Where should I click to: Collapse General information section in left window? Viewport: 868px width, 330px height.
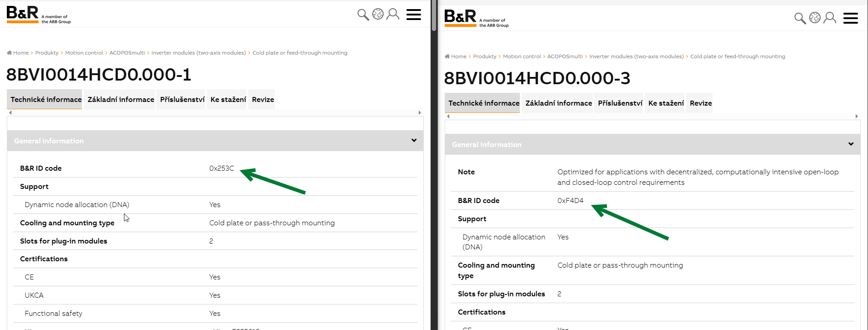[414, 140]
